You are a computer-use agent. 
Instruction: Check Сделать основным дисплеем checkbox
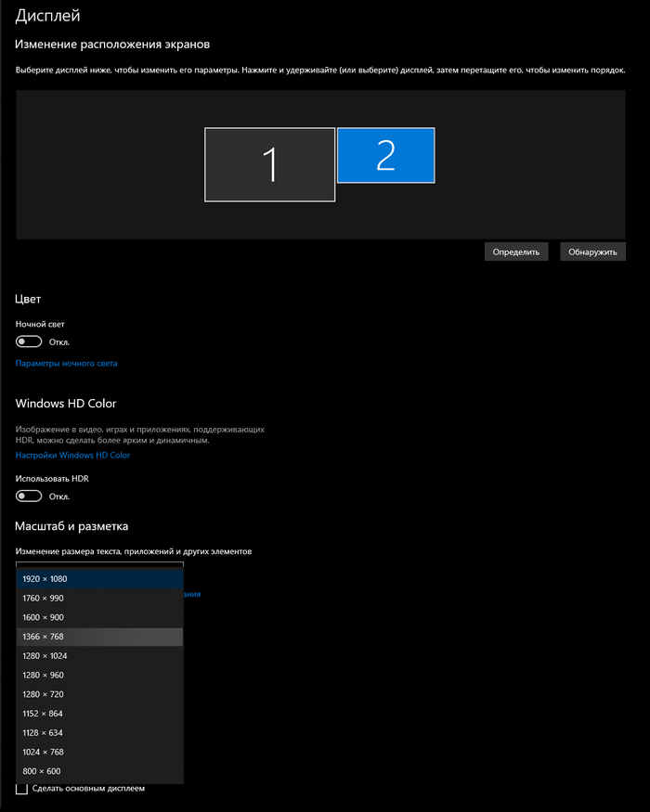(22, 789)
